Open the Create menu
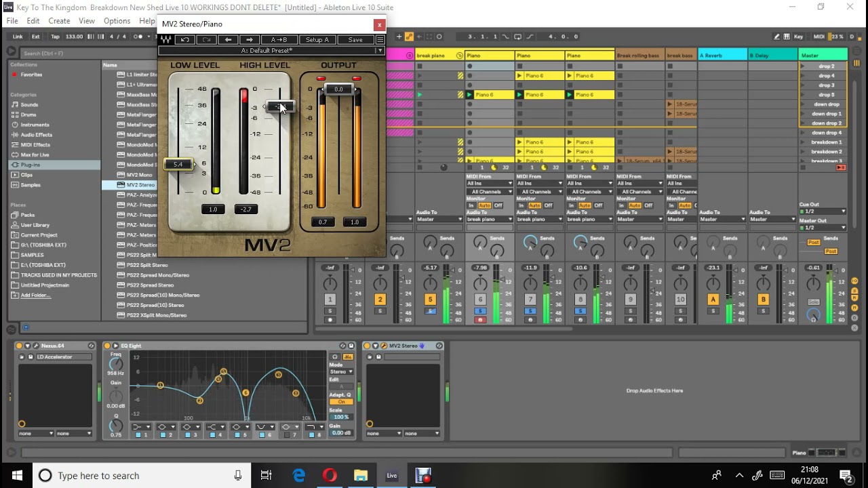 [59, 21]
